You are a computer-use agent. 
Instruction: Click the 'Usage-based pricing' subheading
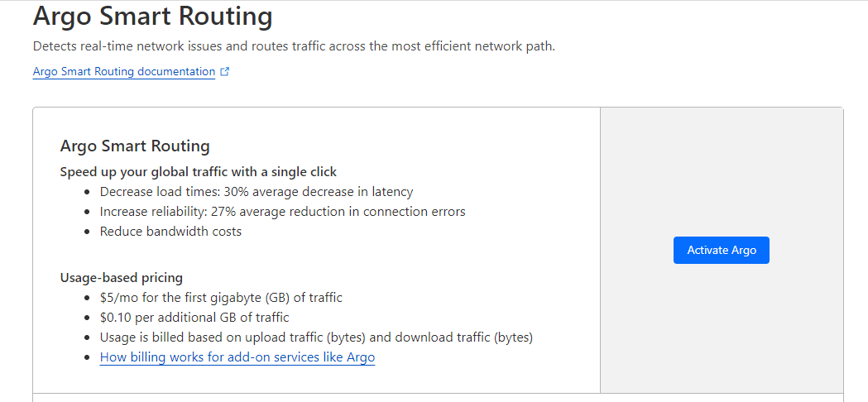[x=122, y=277]
